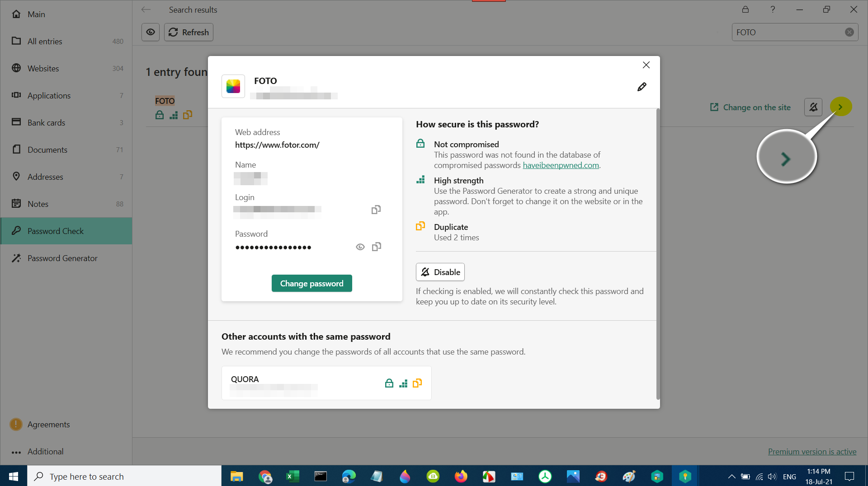Image resolution: width=868 pixels, height=486 pixels.
Task: Open Documents category
Action: tap(66, 150)
